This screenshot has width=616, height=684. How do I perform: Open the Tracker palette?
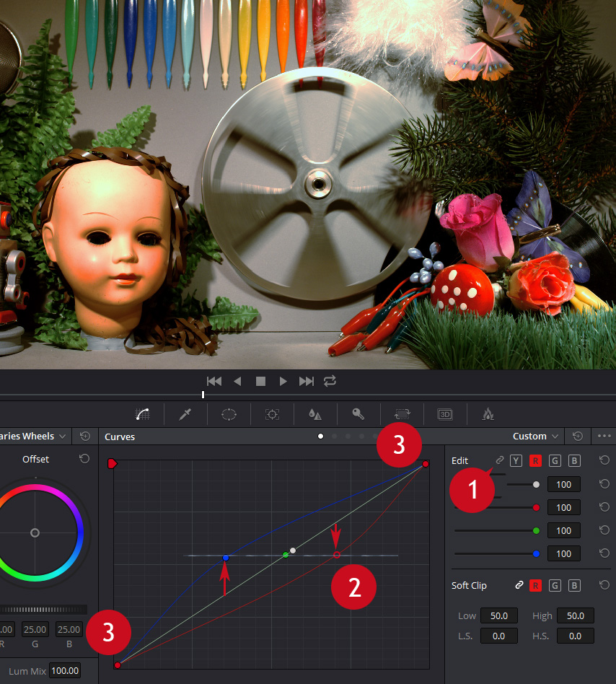pos(272,414)
